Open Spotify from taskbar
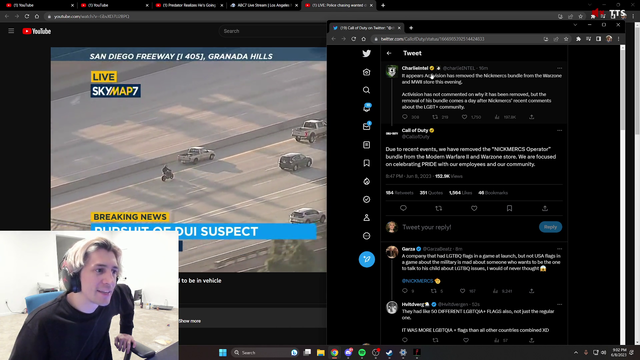640x360 pixels. (x=362, y=353)
